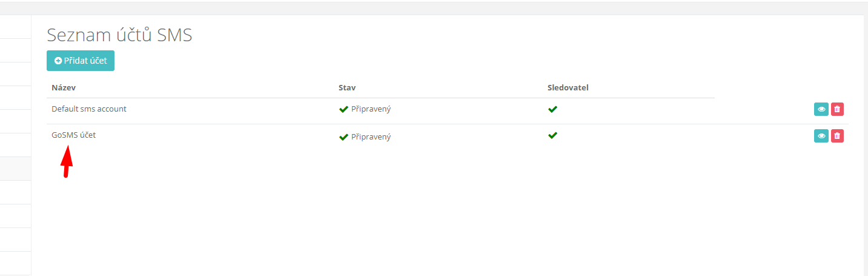This screenshot has width=868, height=276.
Task: Click Připravený status text for Default sms account
Action: pos(371,110)
